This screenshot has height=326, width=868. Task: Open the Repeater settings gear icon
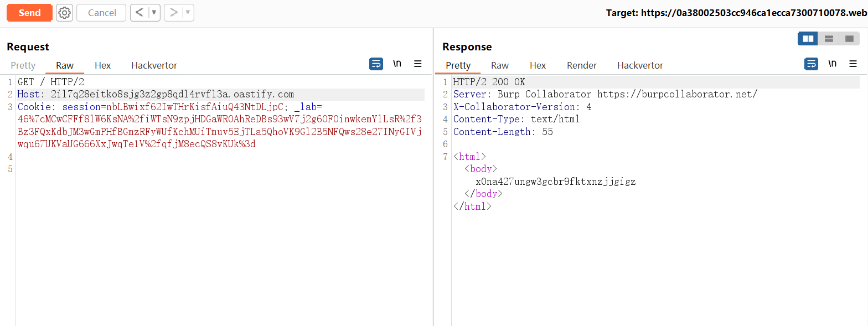[x=64, y=13]
